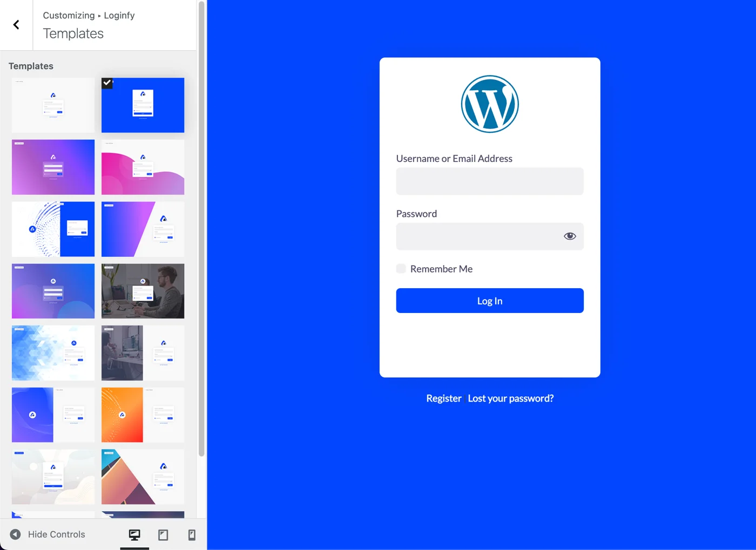
Task: Select the blue geometric triangles template
Action: pyautogui.click(x=53, y=353)
